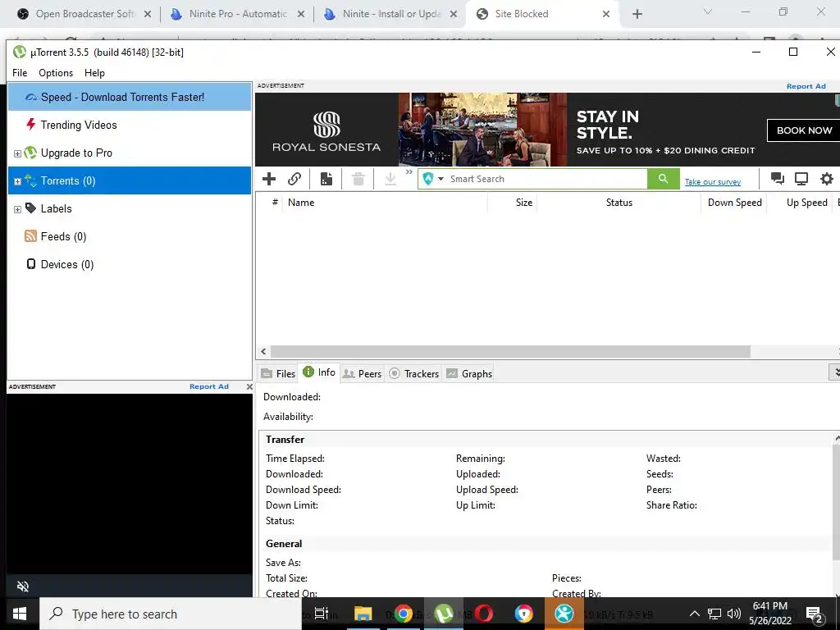This screenshot has height=630, width=840.
Task: Open the Take our survey link
Action: tap(713, 182)
